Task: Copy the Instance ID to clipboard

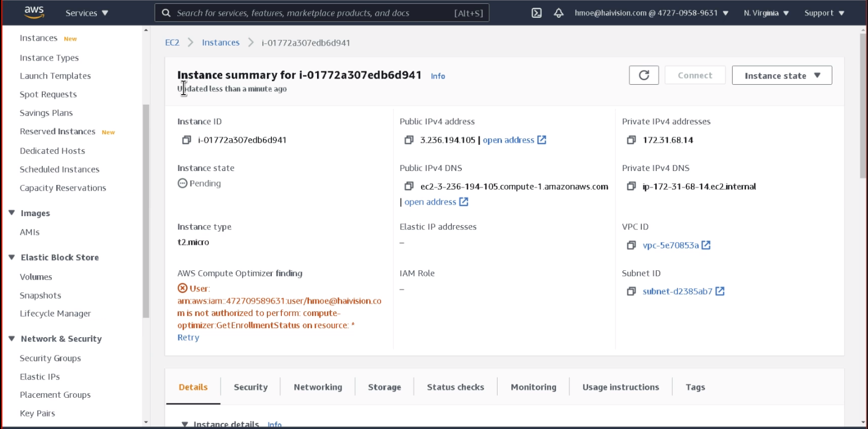Action: [x=187, y=140]
